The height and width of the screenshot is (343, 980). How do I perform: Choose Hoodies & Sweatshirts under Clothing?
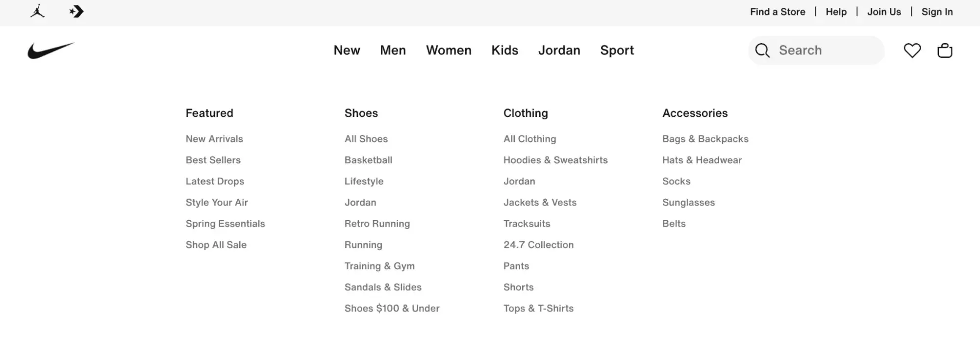[x=555, y=160]
